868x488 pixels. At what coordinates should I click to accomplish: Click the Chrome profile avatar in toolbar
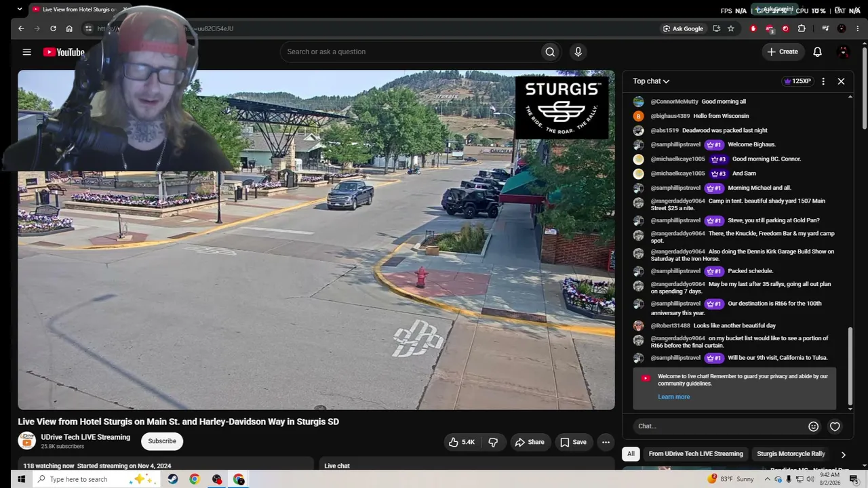(842, 28)
